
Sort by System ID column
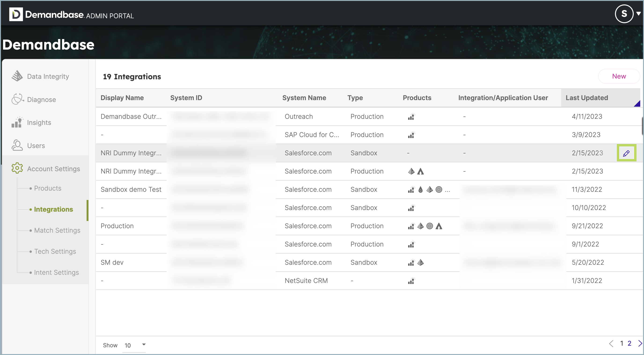click(186, 98)
